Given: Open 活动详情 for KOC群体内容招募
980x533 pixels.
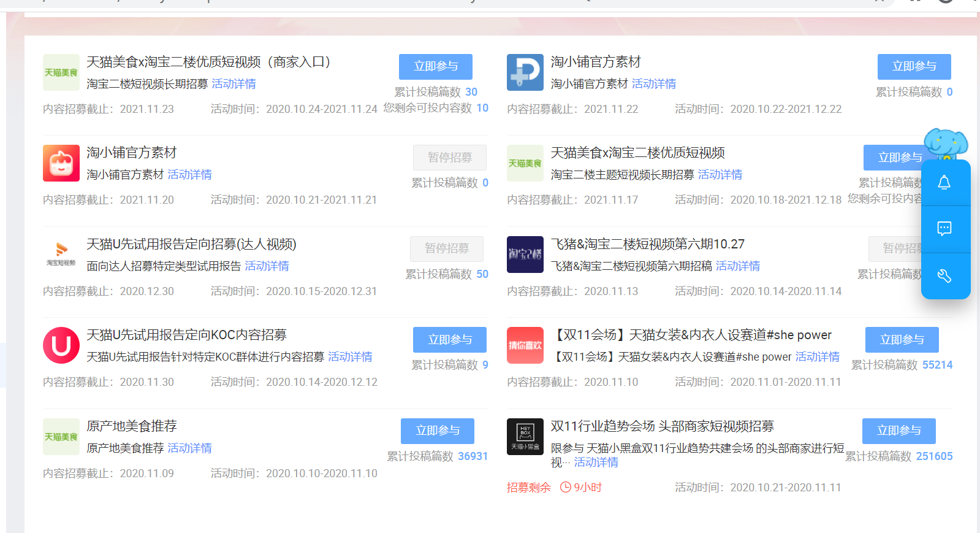Looking at the screenshot, I should (x=351, y=357).
